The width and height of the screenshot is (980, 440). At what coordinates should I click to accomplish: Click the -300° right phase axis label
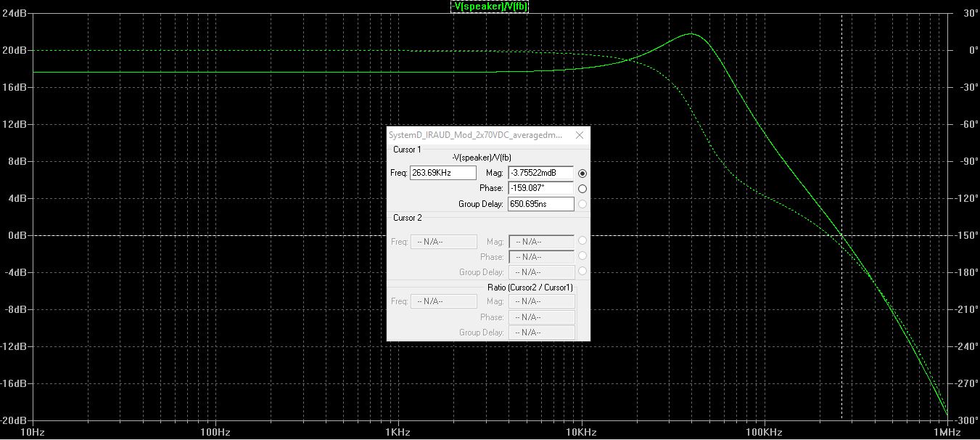click(967, 420)
